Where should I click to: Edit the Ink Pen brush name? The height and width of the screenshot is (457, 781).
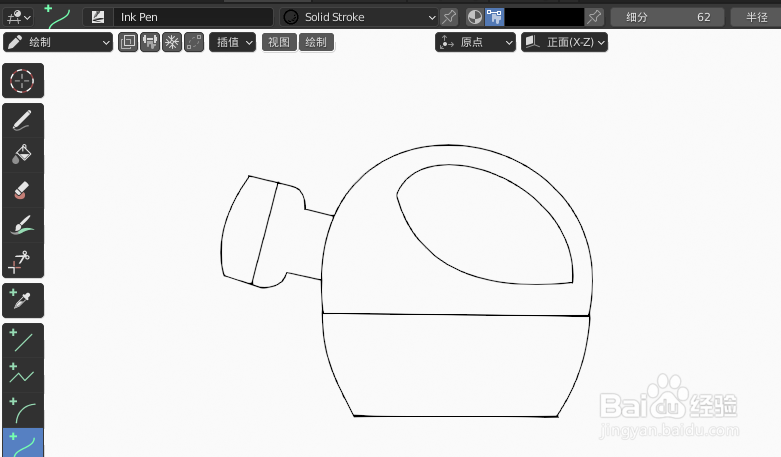click(x=193, y=17)
